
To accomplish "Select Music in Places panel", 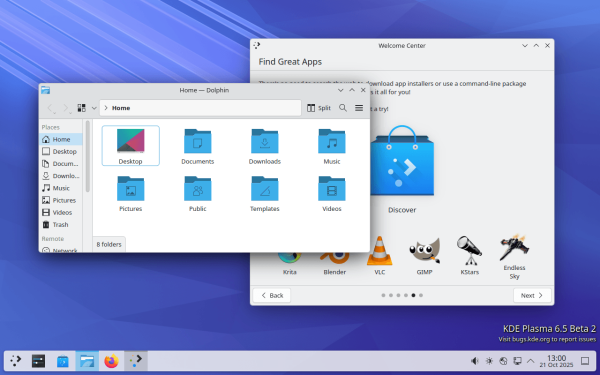I will (x=61, y=188).
